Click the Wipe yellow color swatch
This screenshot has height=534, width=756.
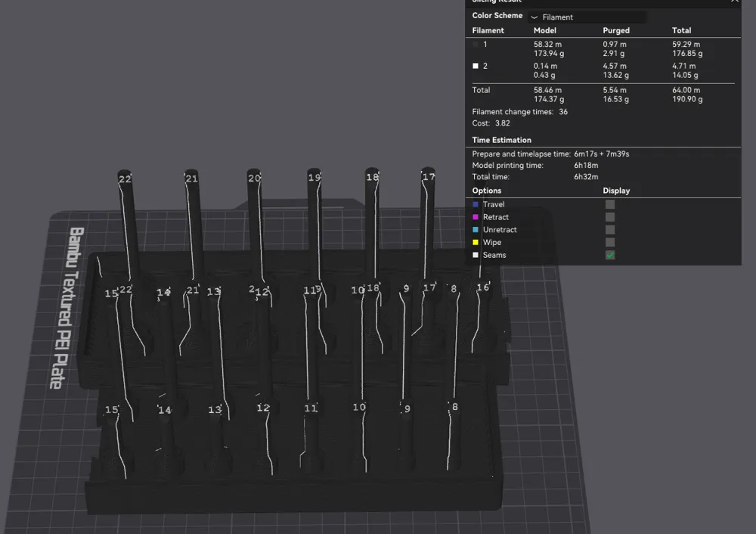476,242
